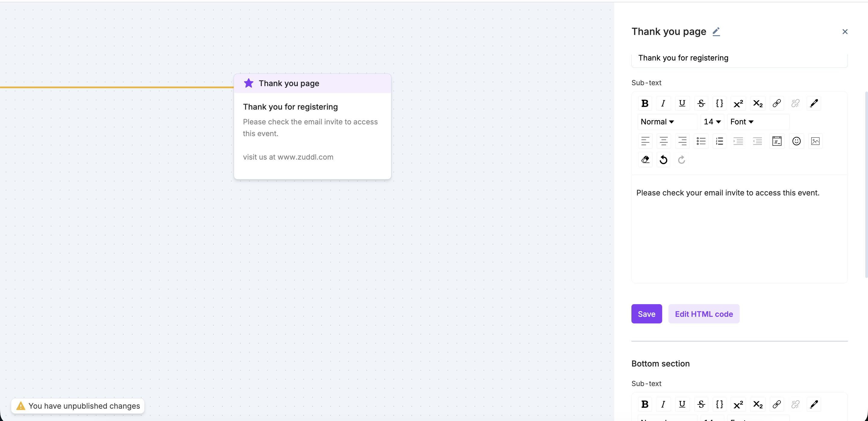Click the Save button
Screen dimensions: 868x421
(x=646, y=314)
